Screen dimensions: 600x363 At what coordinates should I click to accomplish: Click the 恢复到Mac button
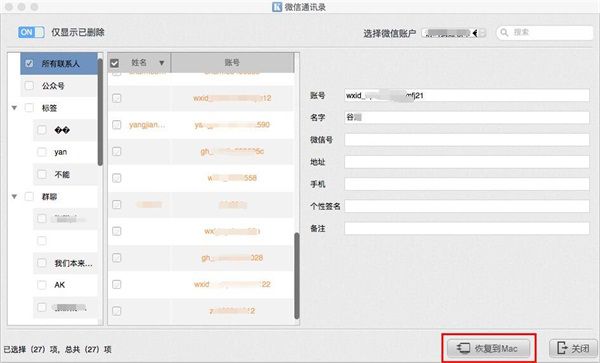pyautogui.click(x=489, y=348)
